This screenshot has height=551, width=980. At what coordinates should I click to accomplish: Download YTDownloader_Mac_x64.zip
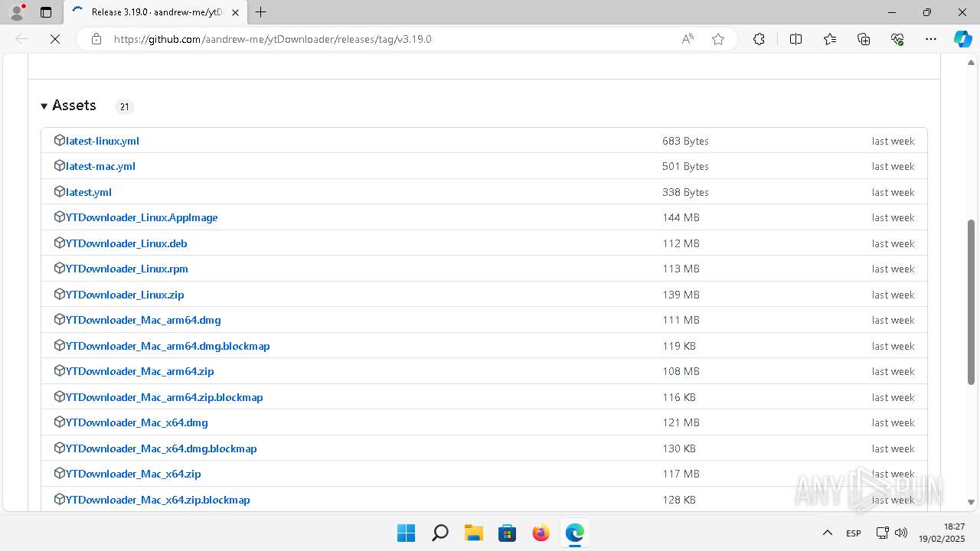pos(133,474)
